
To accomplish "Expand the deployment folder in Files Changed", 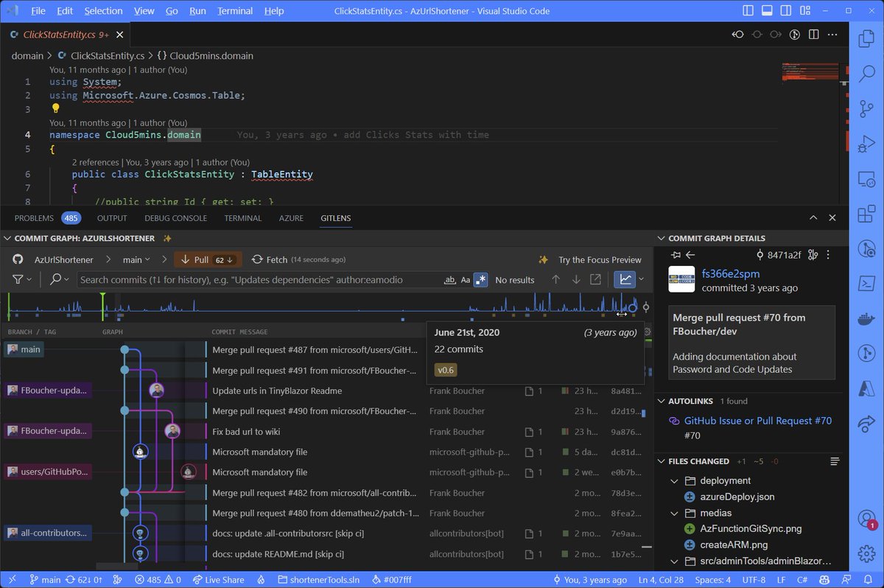I will pyautogui.click(x=675, y=480).
